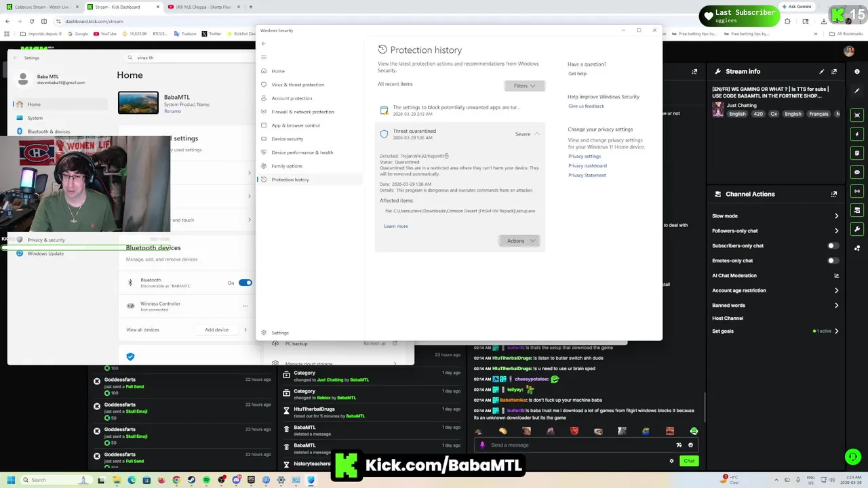Open Wireless Controller more options menu
Viewport: 868px width, 488px height.
pos(245,306)
